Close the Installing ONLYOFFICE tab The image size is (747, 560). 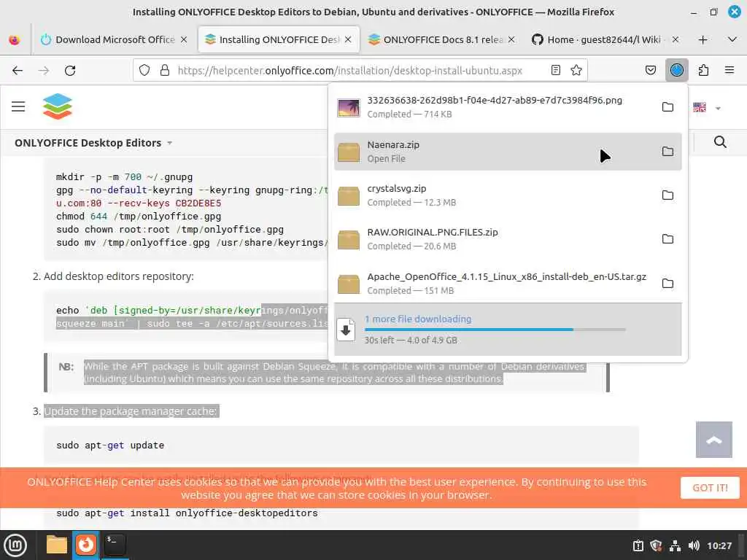(x=348, y=40)
